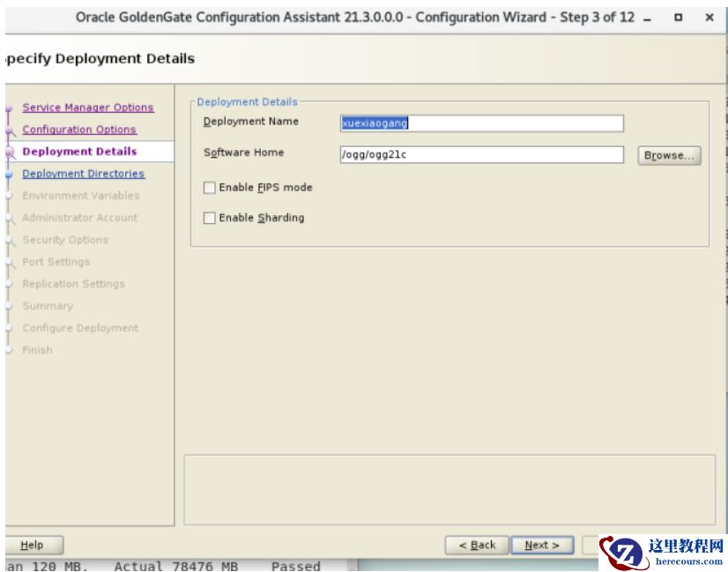The width and height of the screenshot is (728, 572).
Task: Close the Configuration Wizard window
Action: [x=709, y=18]
